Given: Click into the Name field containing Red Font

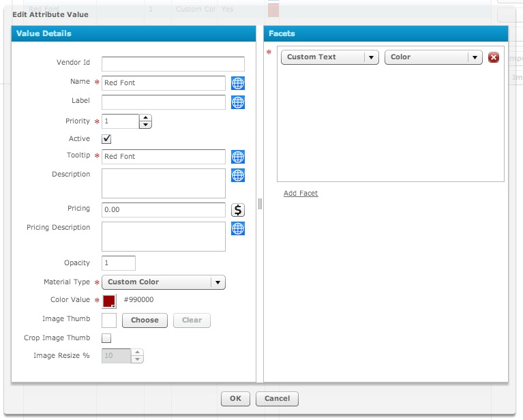Looking at the screenshot, I should click(164, 83).
